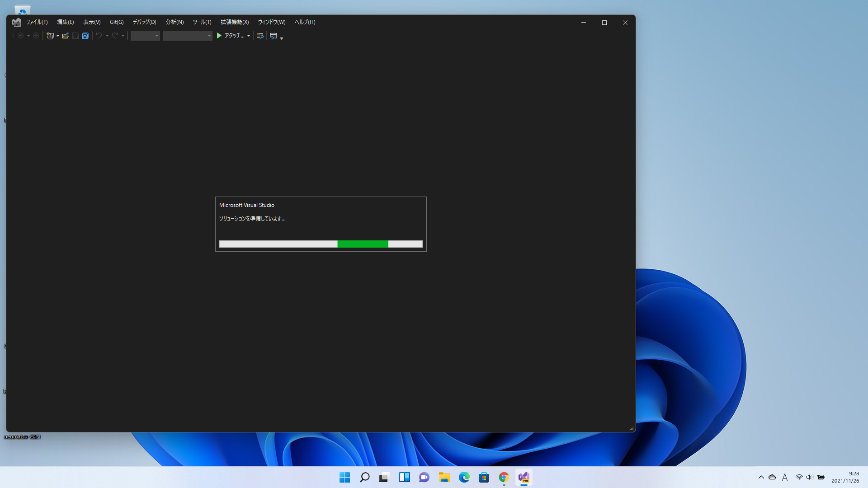This screenshot has height=488, width=868.
Task: Click the Save All toolbar icon
Action: pyautogui.click(x=85, y=36)
